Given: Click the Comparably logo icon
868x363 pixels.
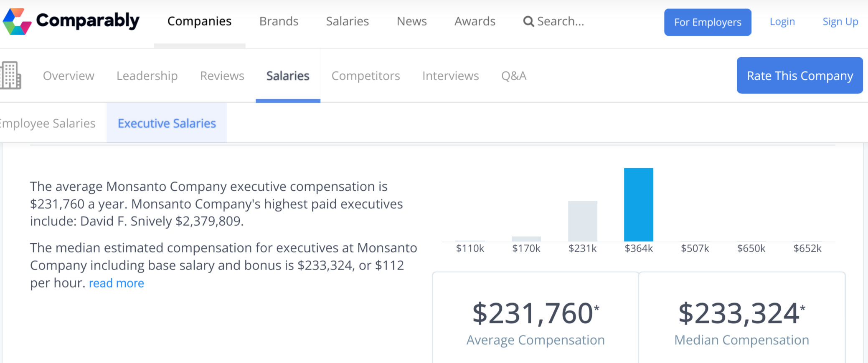Looking at the screenshot, I should coord(17,21).
